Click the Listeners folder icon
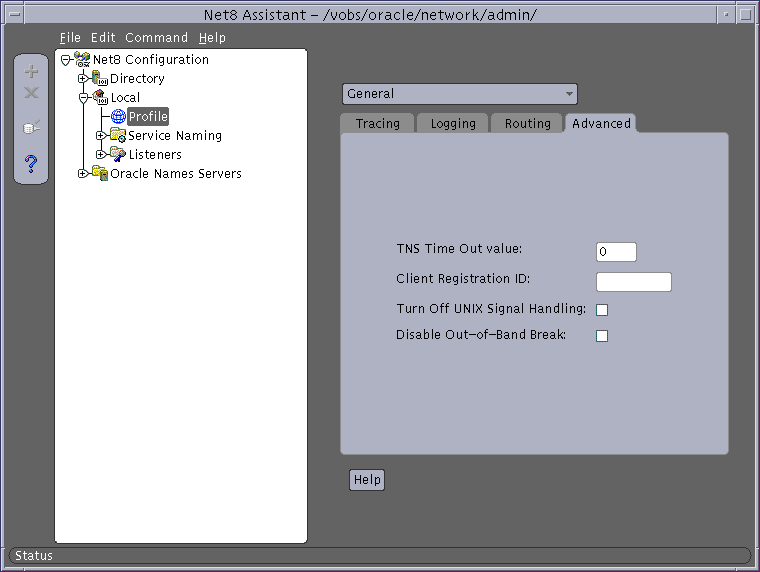The image size is (760, 572). (118, 154)
